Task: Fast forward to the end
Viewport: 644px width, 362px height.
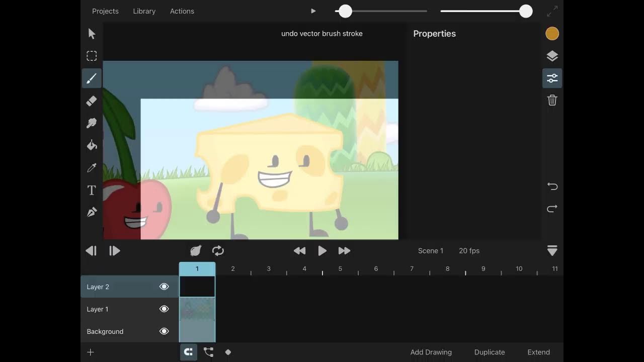Action: (345, 250)
